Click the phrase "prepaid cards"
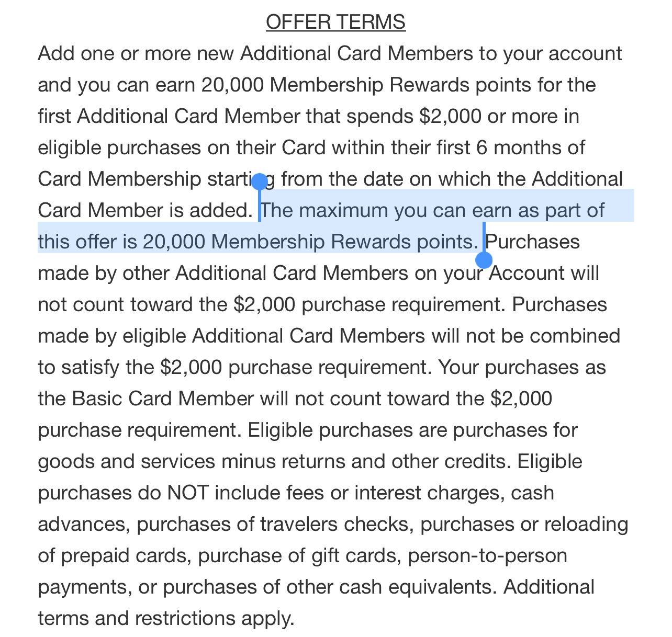Screen dimensions: 672x637 point(126,555)
